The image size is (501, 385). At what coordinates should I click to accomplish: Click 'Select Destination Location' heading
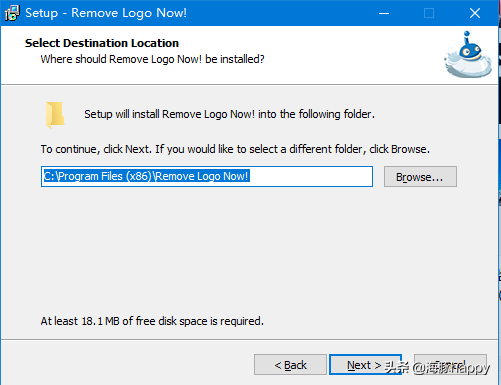click(102, 43)
